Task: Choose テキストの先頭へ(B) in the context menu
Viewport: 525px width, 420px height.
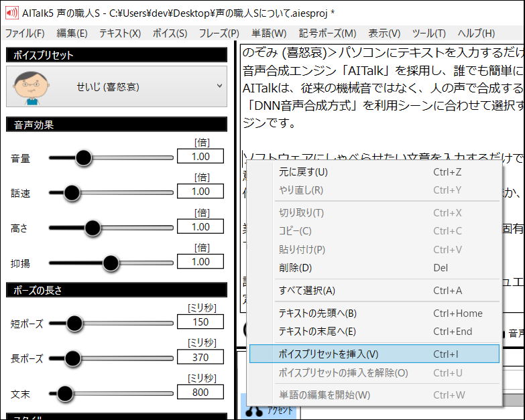Action: 374,313
